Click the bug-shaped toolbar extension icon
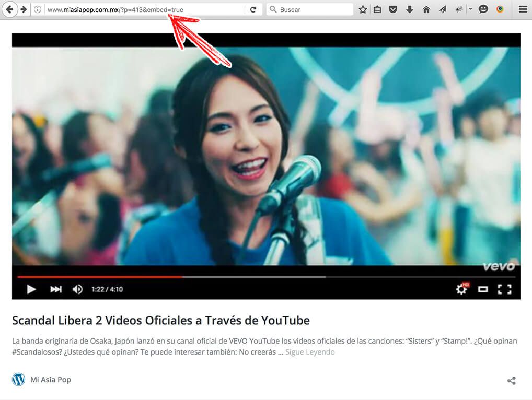 point(459,9)
